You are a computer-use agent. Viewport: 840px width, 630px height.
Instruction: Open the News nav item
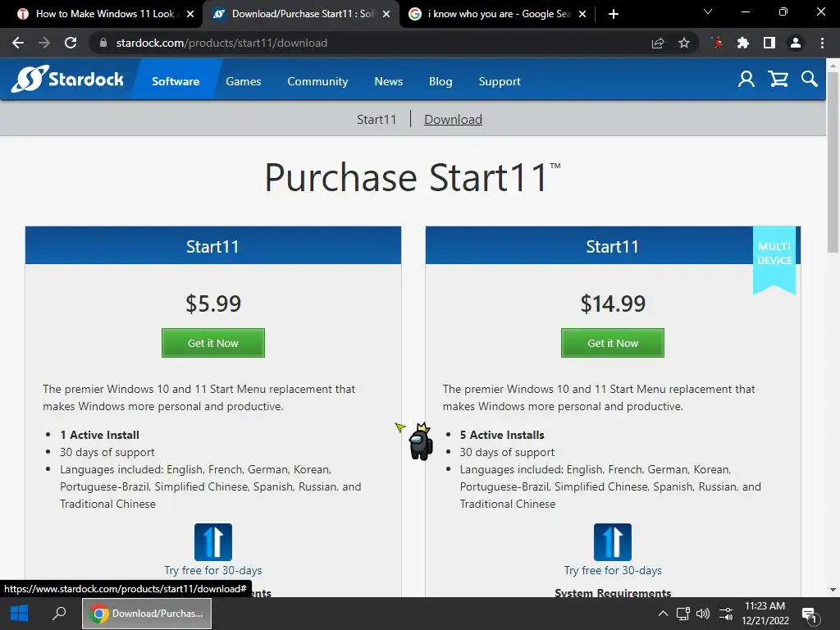point(388,81)
